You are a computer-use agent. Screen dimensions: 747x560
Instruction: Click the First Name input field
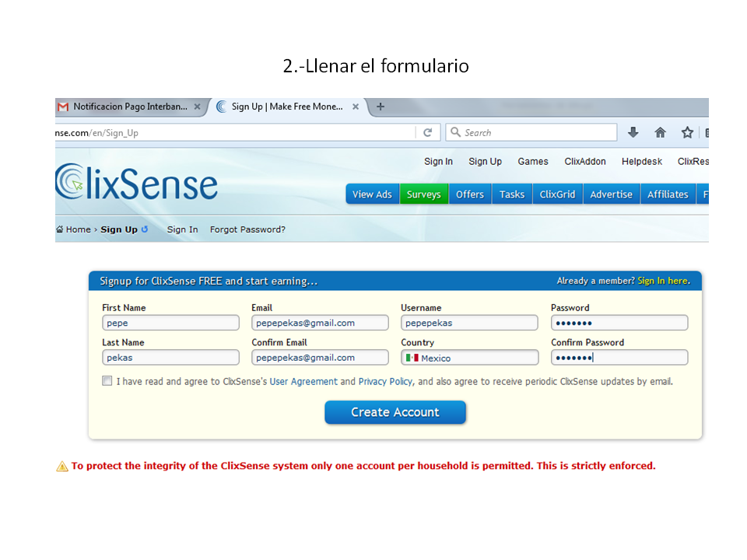(170, 322)
